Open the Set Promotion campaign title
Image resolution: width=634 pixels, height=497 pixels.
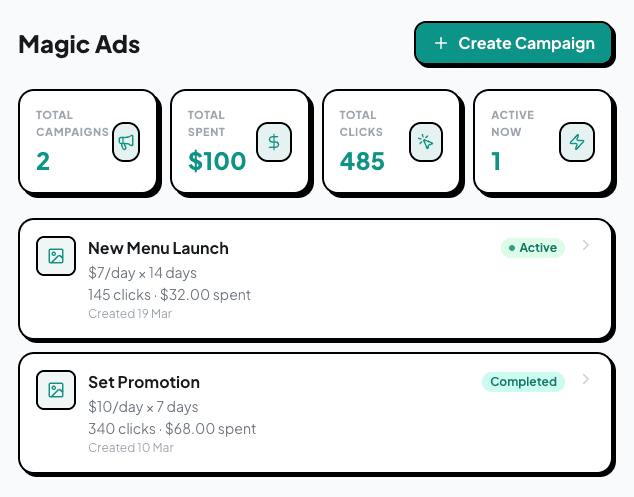[144, 382]
